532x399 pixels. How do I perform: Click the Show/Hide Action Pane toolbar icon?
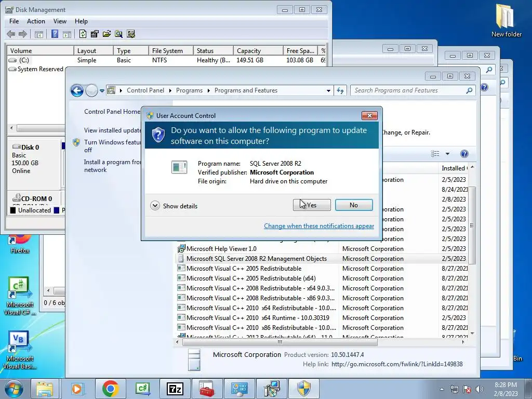[x=67, y=34]
